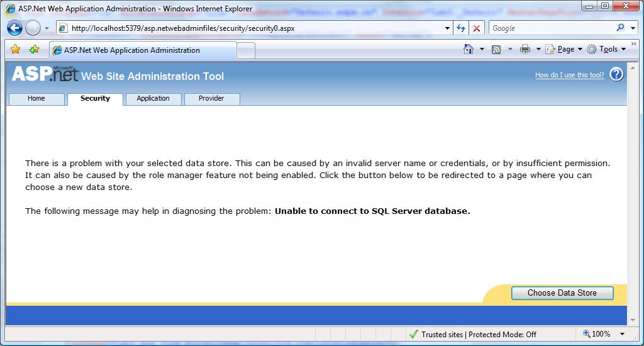
Task: Click the page scrollbar up arrow
Action: [x=633, y=68]
